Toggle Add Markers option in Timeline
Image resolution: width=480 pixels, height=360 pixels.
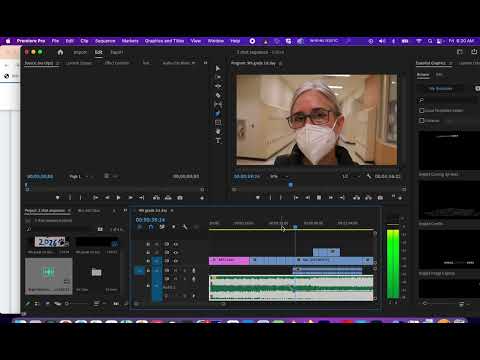[x=173, y=227]
